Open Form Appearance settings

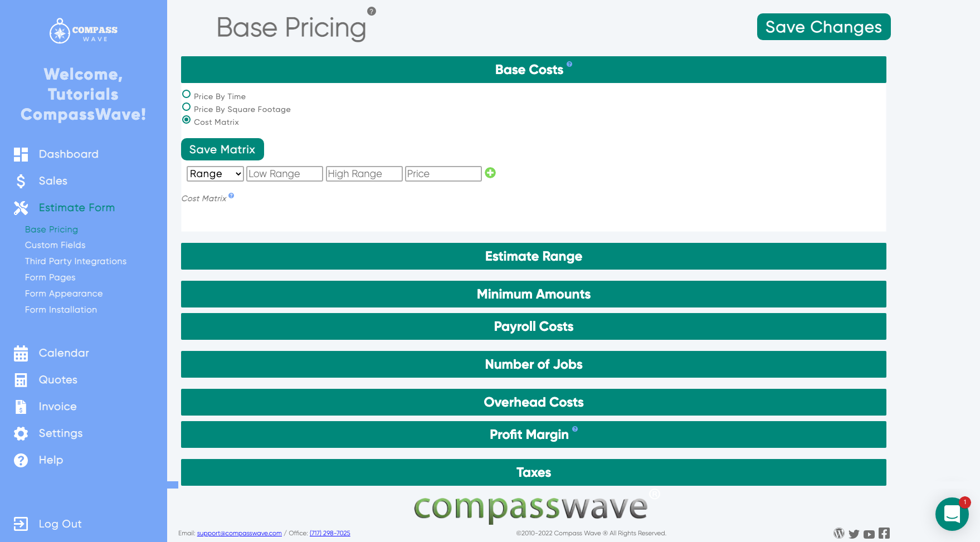pyautogui.click(x=64, y=294)
